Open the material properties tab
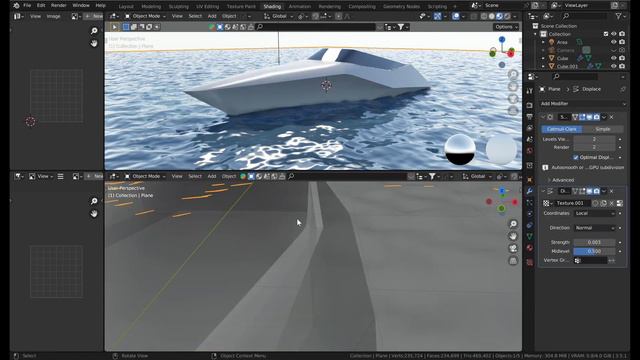 [530, 248]
